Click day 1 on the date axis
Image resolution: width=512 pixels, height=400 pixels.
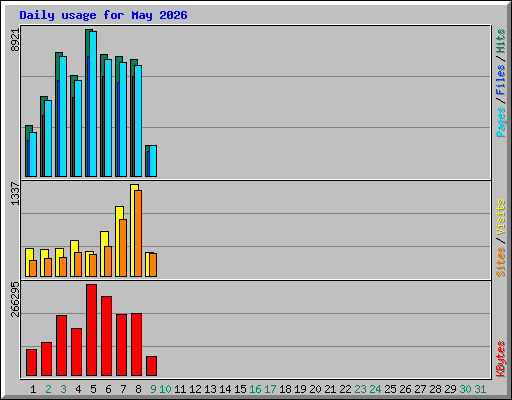pyautogui.click(x=33, y=389)
